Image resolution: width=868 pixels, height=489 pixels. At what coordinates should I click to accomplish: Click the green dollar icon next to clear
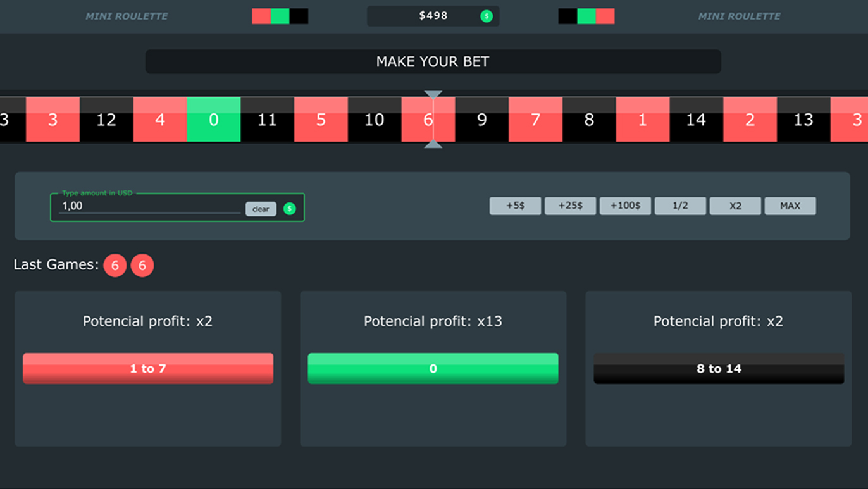coord(289,209)
